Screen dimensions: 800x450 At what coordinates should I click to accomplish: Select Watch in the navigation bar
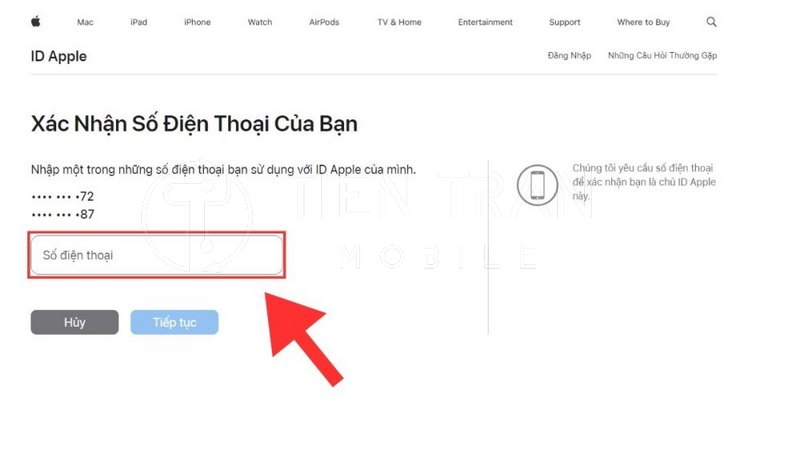260,22
